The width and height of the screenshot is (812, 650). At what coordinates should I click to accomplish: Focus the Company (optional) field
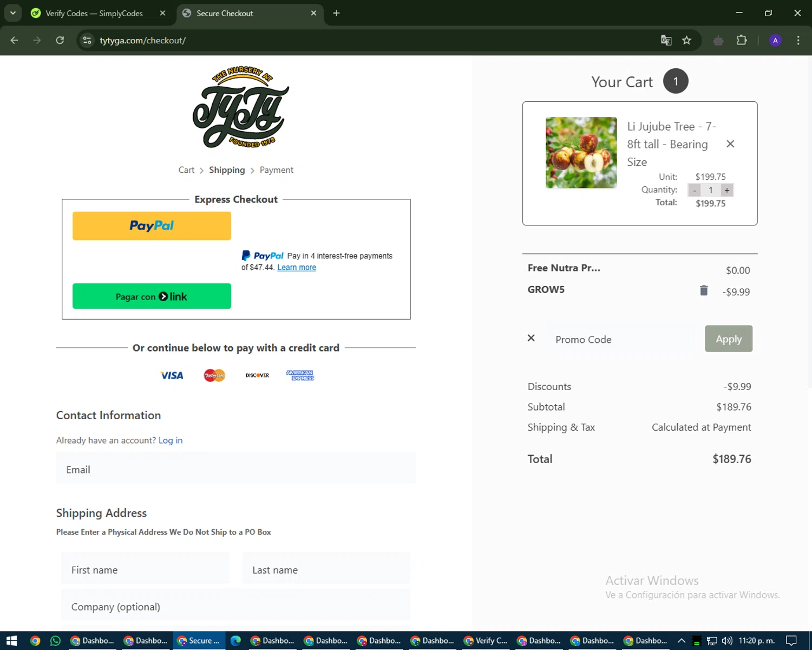[x=236, y=605]
